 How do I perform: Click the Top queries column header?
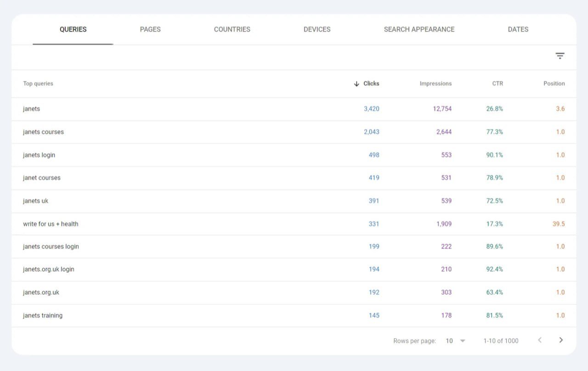tap(38, 84)
